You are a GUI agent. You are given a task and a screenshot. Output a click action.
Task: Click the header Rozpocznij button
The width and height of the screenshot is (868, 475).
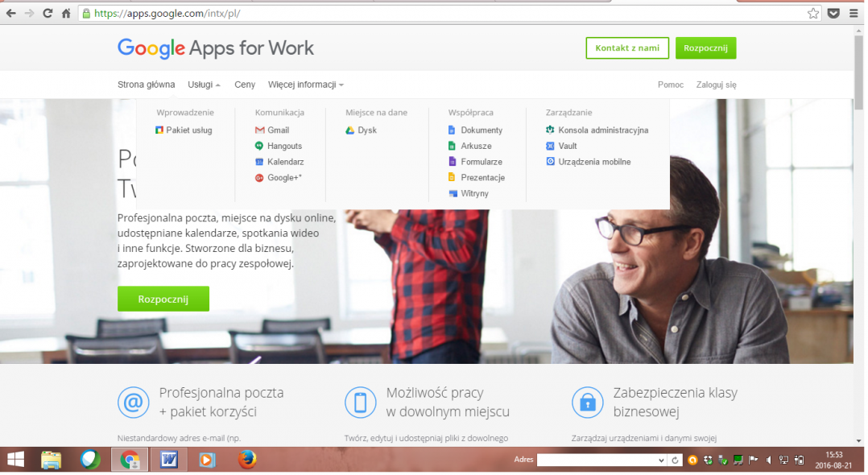pyautogui.click(x=706, y=48)
